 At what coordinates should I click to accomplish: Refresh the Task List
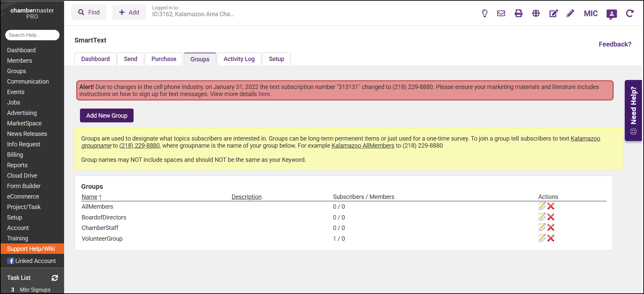coord(55,278)
